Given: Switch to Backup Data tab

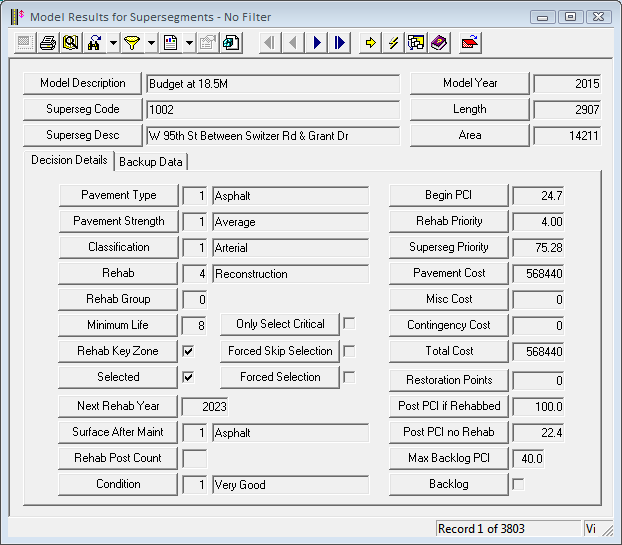Looking at the screenshot, I should coord(151,162).
